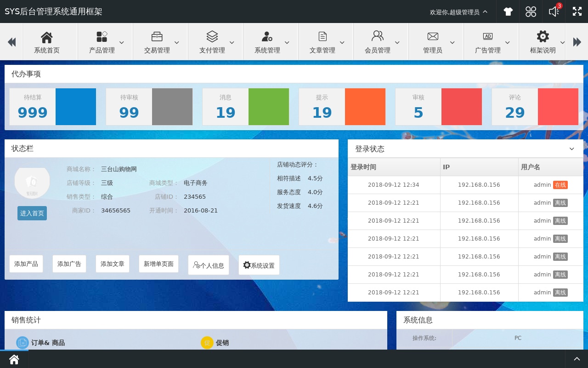This screenshot has height=368, width=588.
Task: Click the store logo placeholder image
Action: [x=32, y=183]
